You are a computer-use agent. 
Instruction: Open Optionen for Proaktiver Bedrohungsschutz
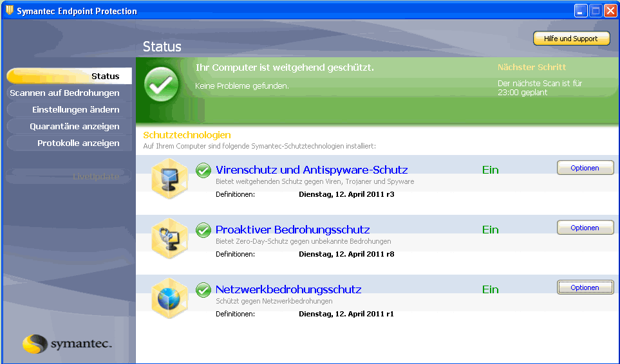coord(585,228)
